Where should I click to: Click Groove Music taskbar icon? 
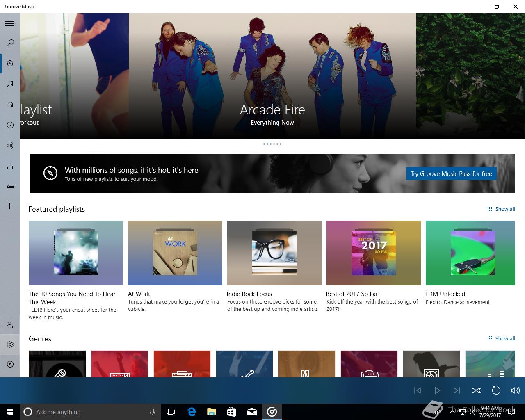click(272, 412)
